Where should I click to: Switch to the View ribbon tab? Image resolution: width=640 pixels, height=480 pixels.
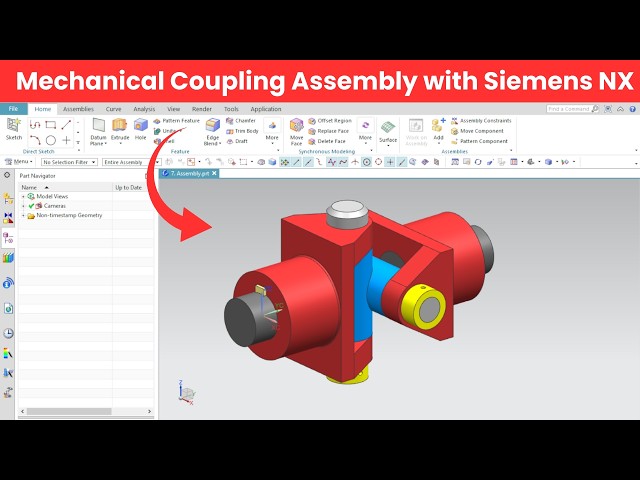tap(173, 109)
